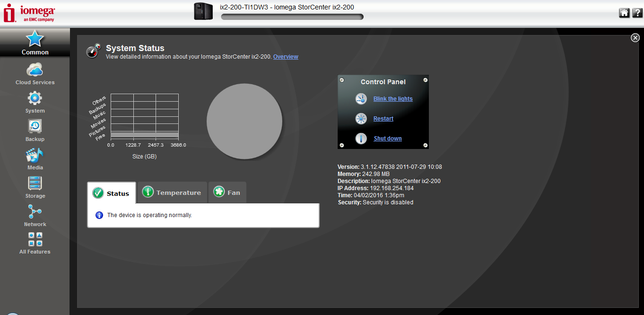Viewport: 644px width, 315px height.
Task: Click the Time 04/02/2016 1:36pm text
Action: [x=371, y=195]
